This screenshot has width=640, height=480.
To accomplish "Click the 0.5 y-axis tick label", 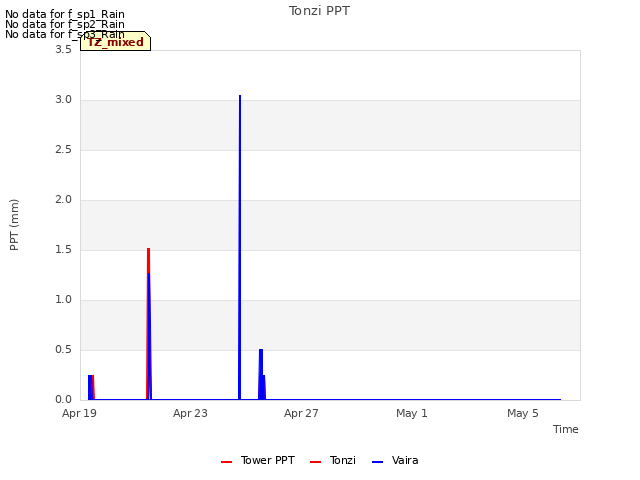I will click(x=64, y=349).
